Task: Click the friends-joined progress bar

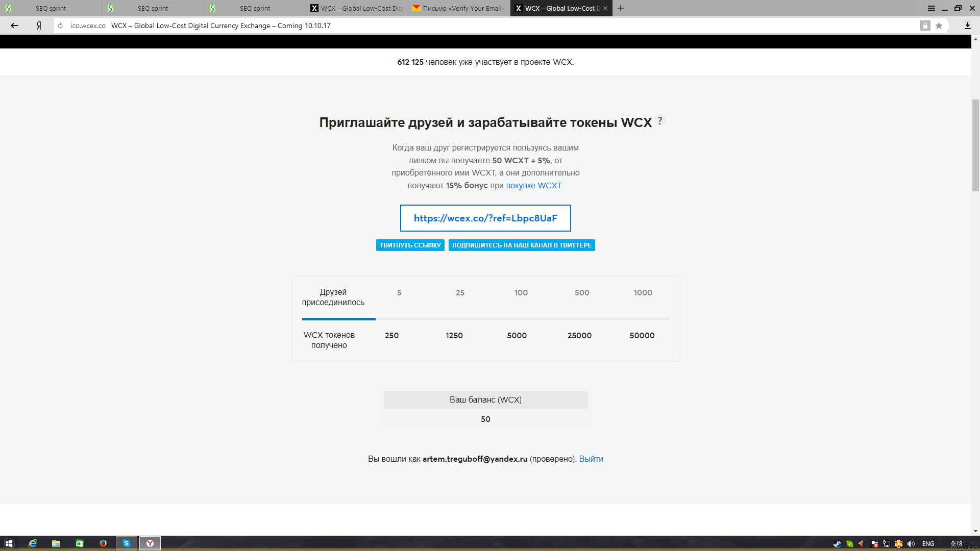Action: [x=485, y=319]
